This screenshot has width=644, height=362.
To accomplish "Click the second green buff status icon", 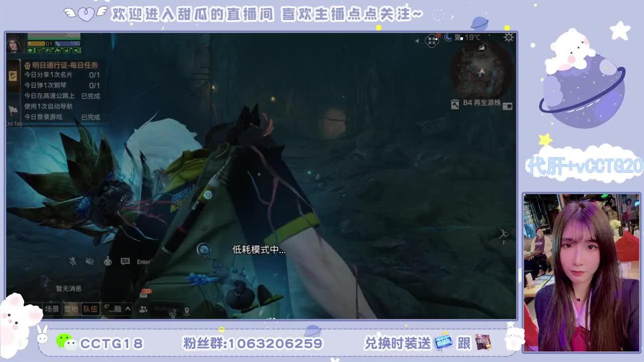I will [38, 50].
